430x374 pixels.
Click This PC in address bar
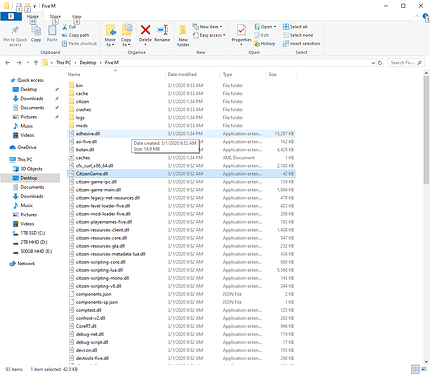[x=63, y=62]
